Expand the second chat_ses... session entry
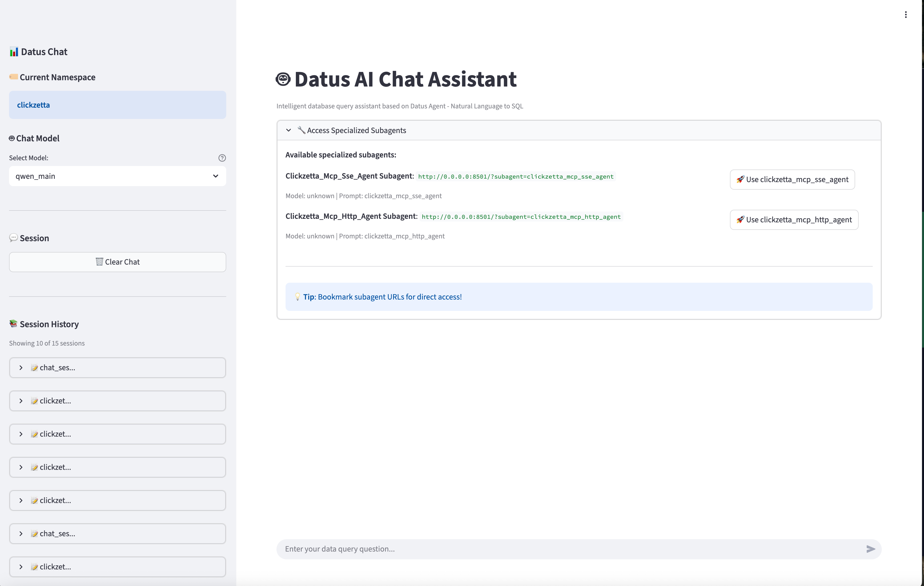 117,533
